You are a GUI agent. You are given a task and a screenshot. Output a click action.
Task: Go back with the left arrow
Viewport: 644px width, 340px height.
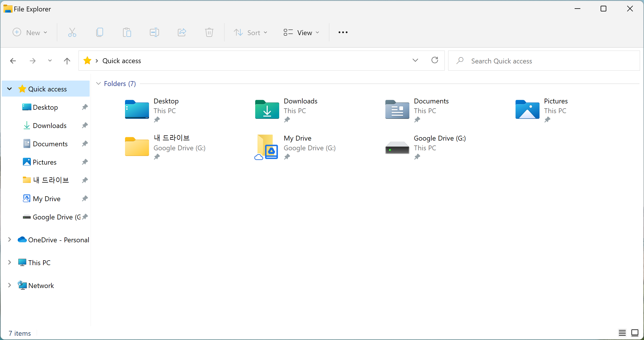click(13, 61)
